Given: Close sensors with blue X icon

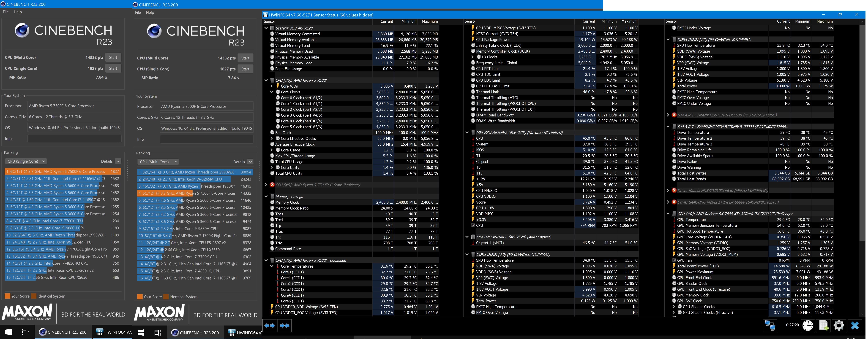Looking at the screenshot, I should pos(855,326).
